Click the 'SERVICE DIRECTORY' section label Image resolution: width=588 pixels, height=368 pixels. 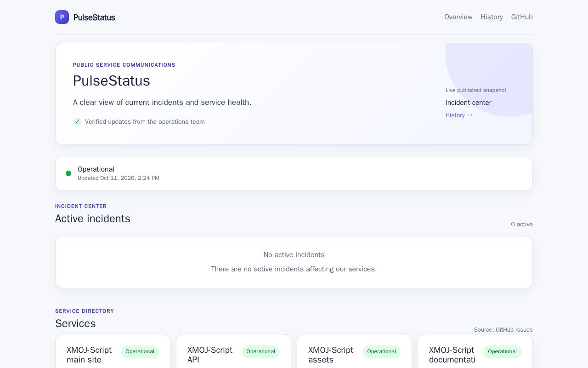[x=85, y=311]
